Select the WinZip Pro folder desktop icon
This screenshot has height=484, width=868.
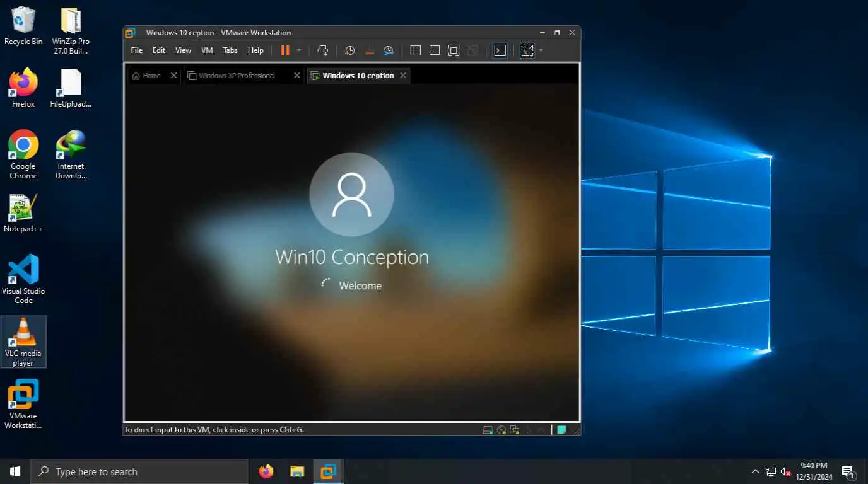point(71,31)
